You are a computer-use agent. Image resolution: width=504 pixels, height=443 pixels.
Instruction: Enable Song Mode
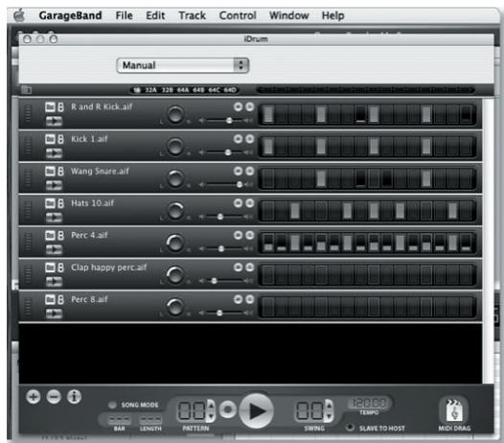point(112,405)
